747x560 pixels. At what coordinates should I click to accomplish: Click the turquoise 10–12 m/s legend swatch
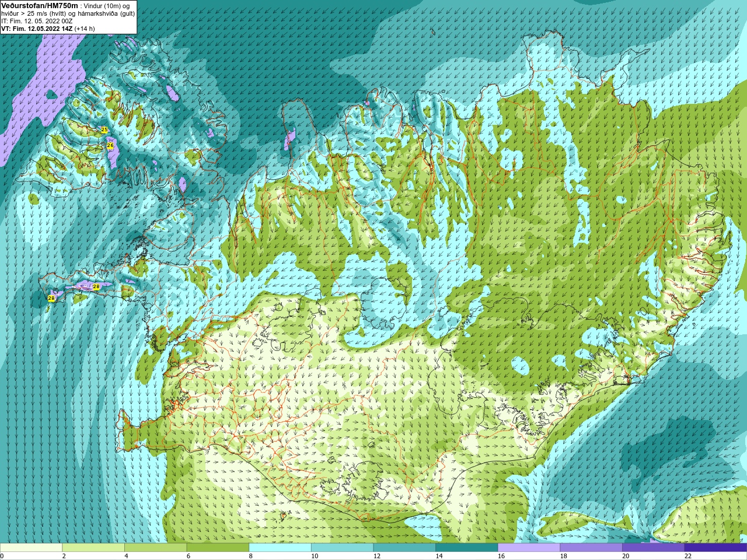342,548
